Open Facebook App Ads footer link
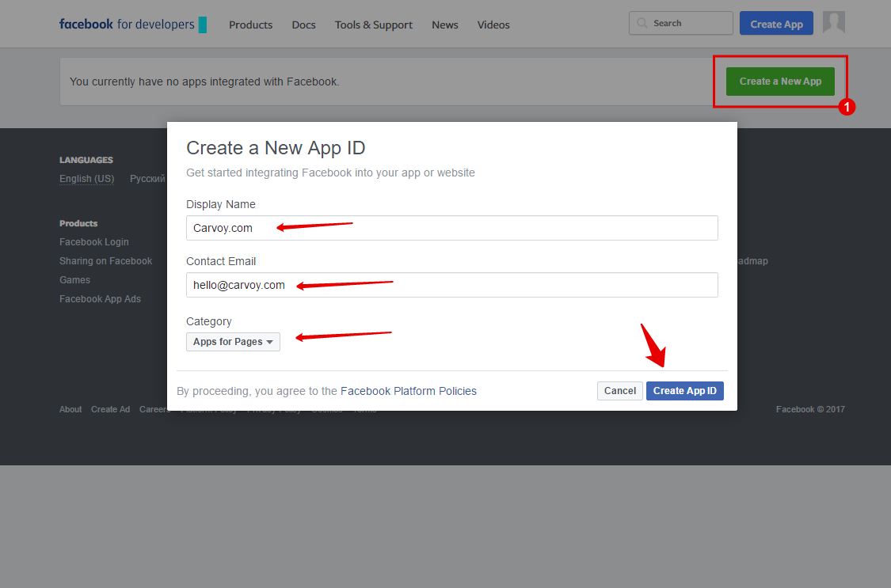This screenshot has height=588, width=891. (x=100, y=299)
